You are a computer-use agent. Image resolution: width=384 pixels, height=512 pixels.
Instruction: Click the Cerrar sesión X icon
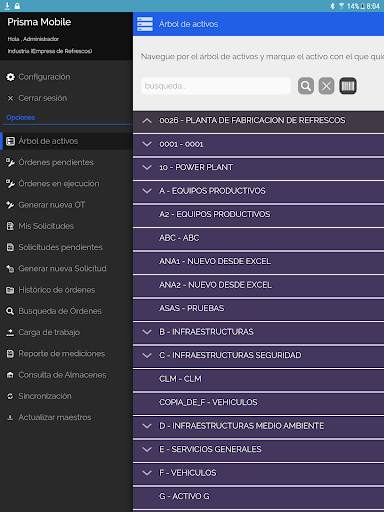(x=10, y=98)
